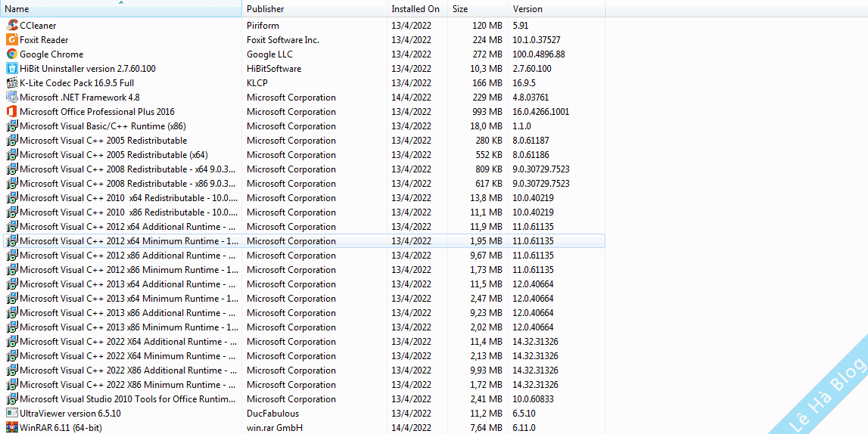Click the 993 MB size cell
This screenshot has width=868, height=434.
pos(487,112)
